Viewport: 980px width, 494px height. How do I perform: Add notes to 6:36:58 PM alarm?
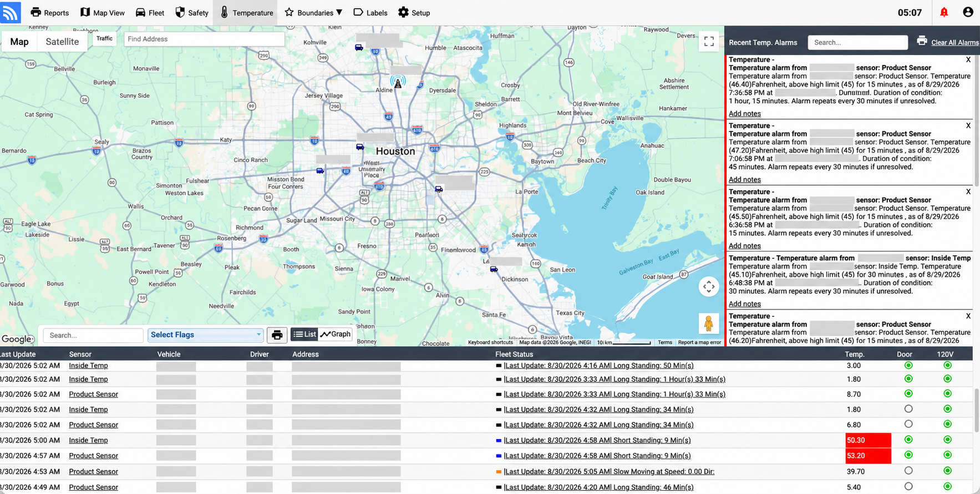(744, 246)
